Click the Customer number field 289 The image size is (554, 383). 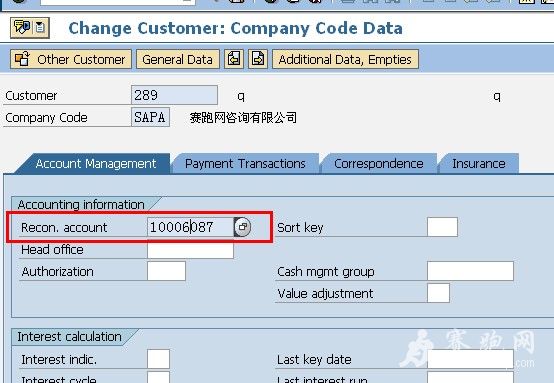[x=174, y=95]
